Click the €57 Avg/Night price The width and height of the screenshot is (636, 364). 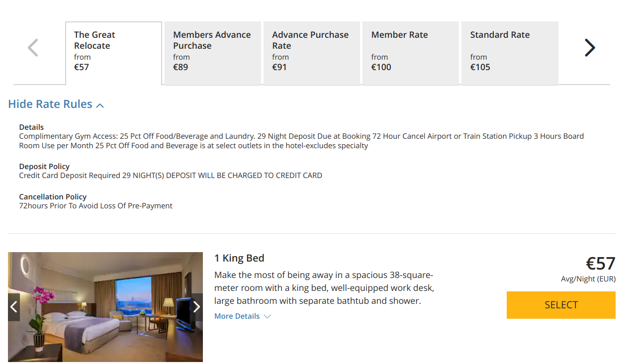click(x=600, y=264)
